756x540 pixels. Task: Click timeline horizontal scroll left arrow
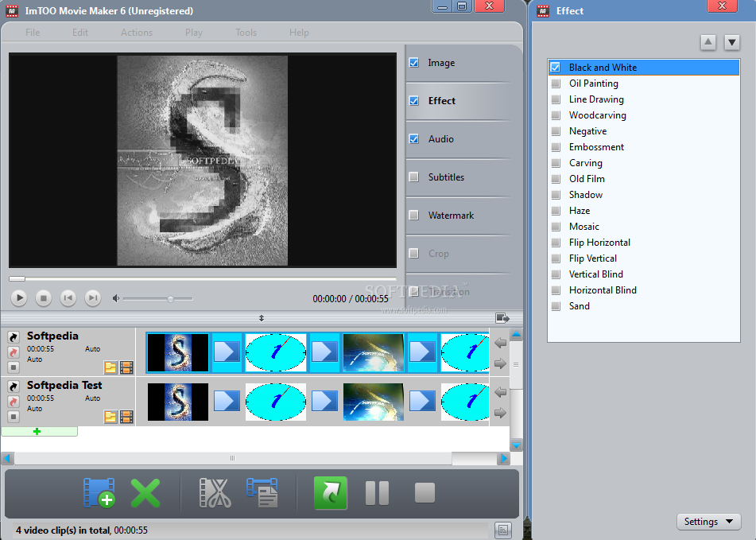[x=7, y=458]
